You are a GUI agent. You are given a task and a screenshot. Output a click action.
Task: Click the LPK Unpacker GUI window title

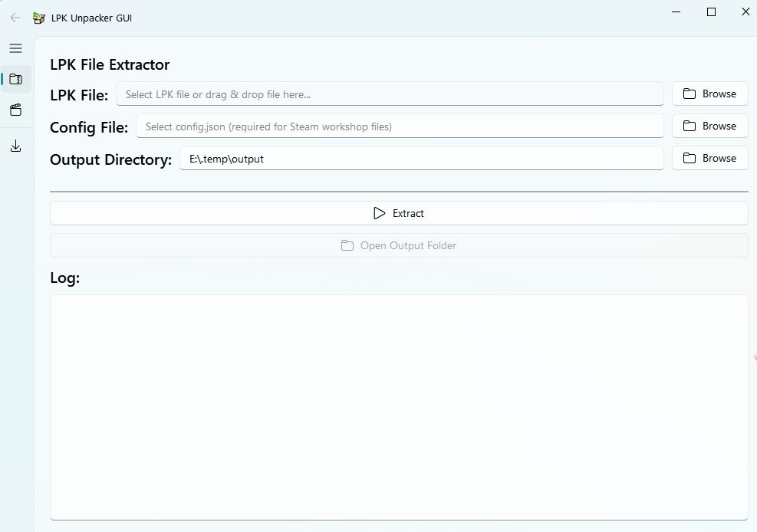[91, 18]
